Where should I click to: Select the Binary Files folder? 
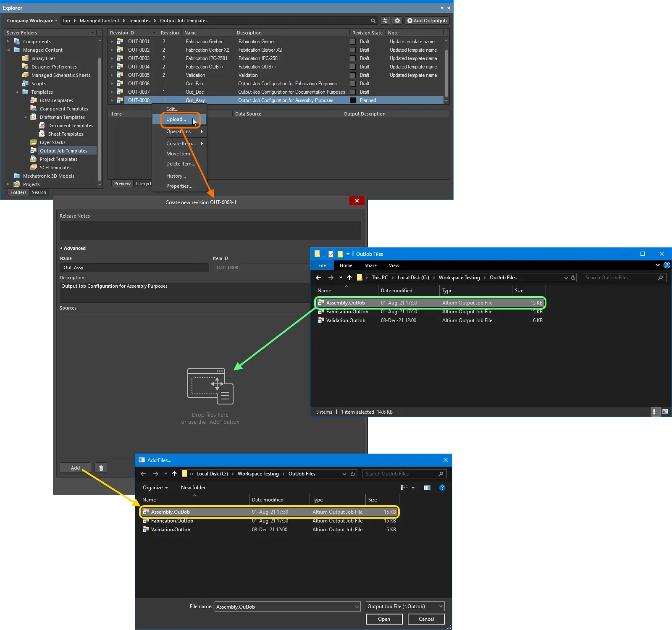(43, 58)
